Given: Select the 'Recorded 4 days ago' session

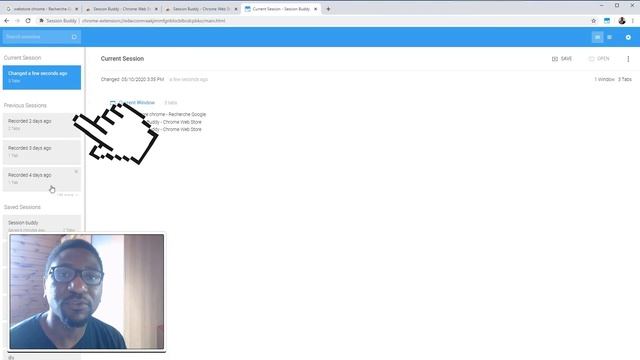Looking at the screenshot, I should 42,179.
